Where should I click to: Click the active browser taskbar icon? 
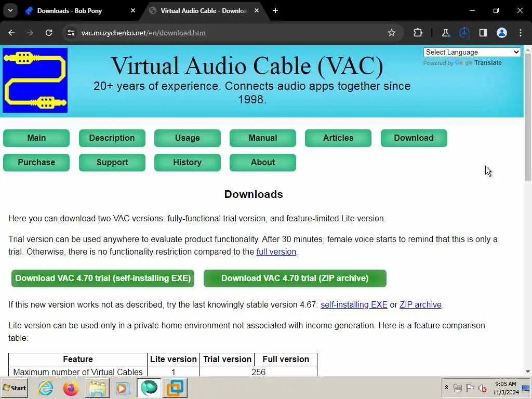(149, 388)
